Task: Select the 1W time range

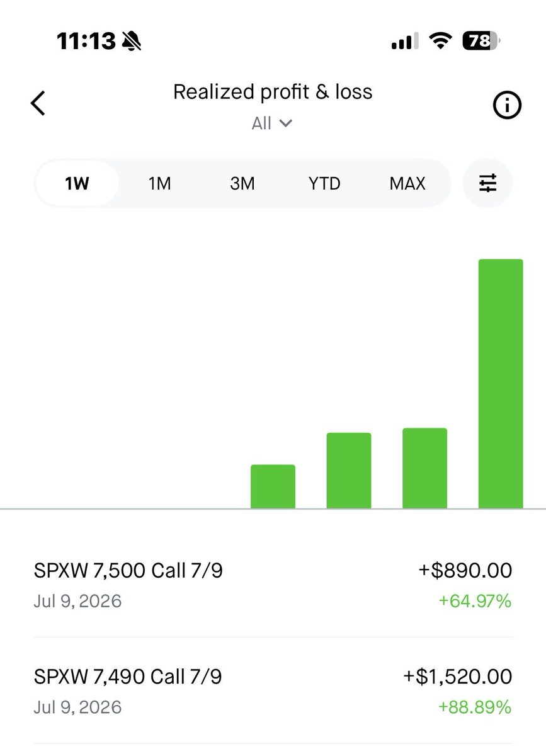Action: coord(77,183)
